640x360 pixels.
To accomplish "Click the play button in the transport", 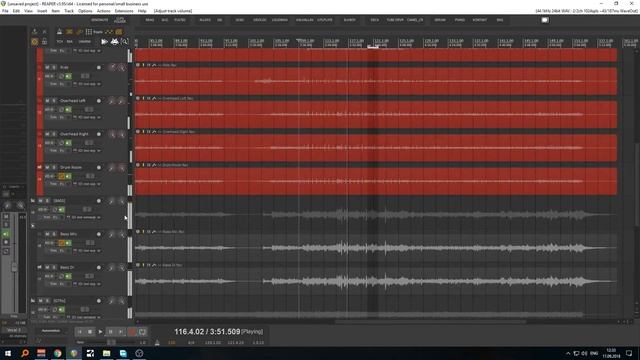I will tap(100, 332).
